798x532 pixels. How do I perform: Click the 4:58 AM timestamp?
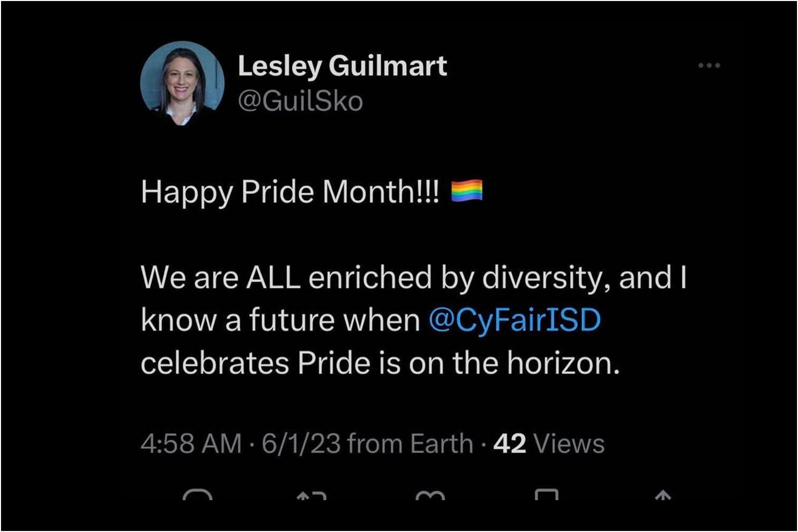[191, 444]
